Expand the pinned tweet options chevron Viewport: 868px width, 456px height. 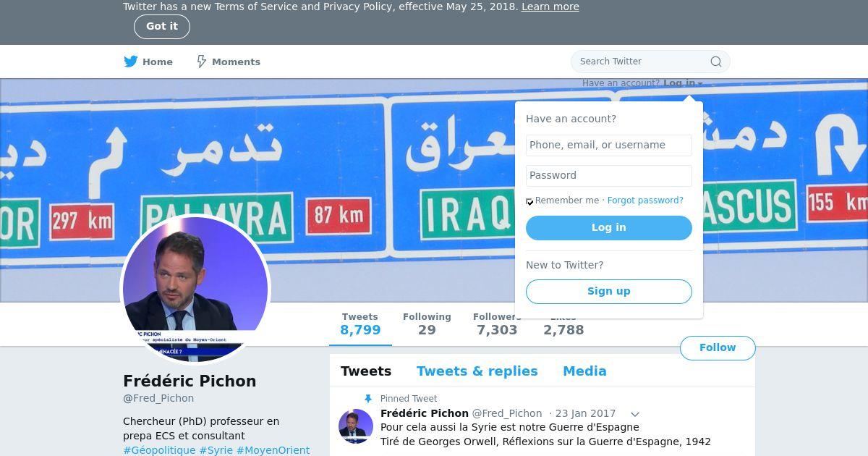pos(635,415)
